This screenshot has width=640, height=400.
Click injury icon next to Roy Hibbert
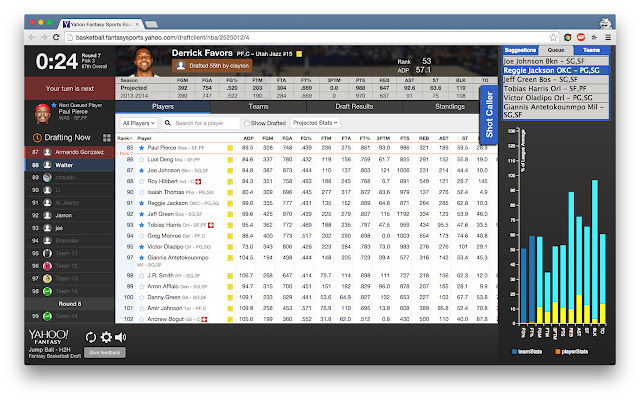(x=198, y=182)
